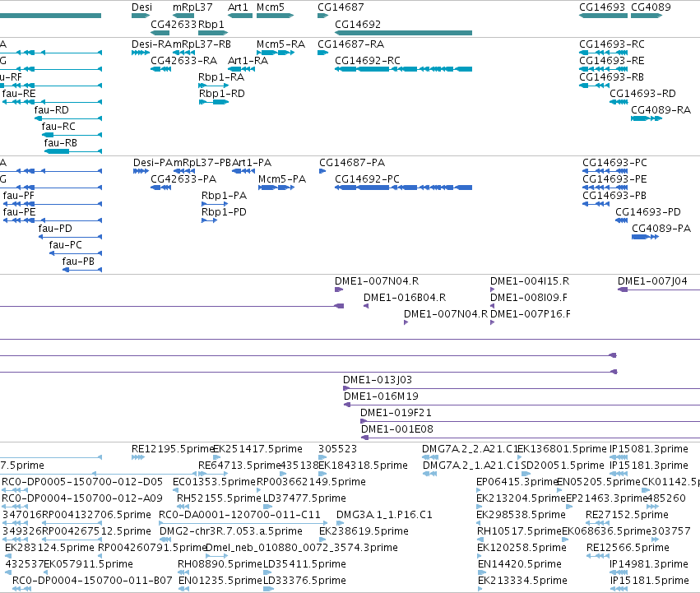Click the CG14693-RB transcript label

pyautogui.click(x=612, y=77)
